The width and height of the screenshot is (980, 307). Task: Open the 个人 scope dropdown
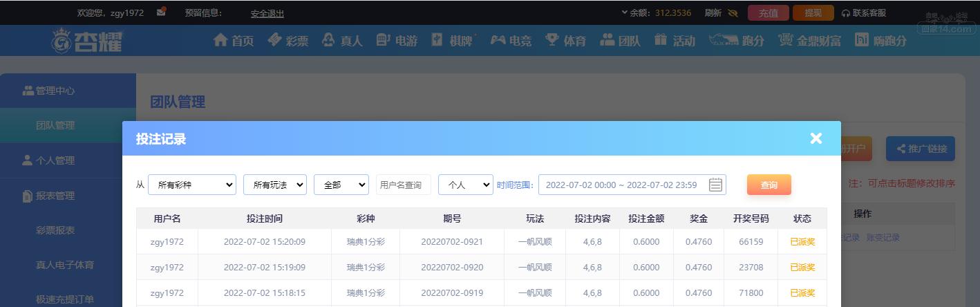(x=466, y=185)
